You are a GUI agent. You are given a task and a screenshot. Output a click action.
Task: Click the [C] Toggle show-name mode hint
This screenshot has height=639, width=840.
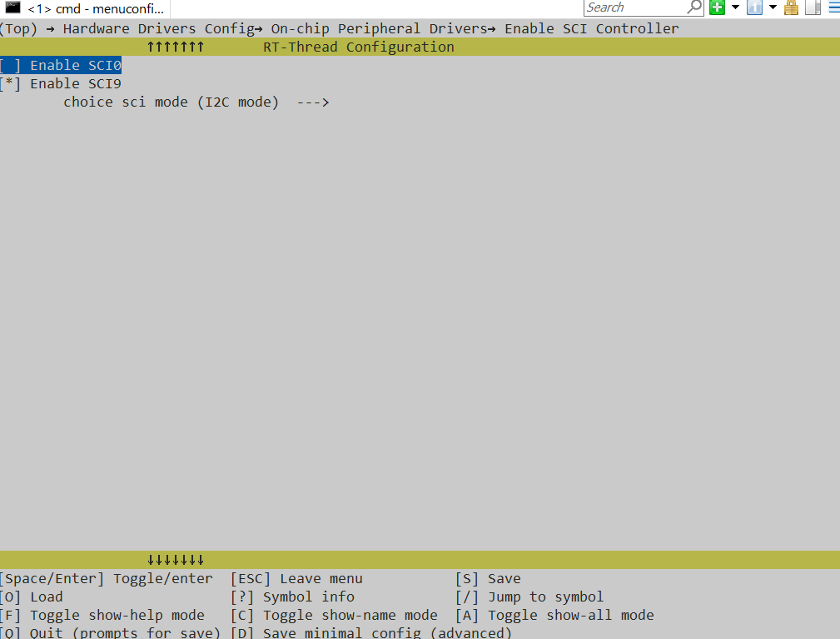334,616
